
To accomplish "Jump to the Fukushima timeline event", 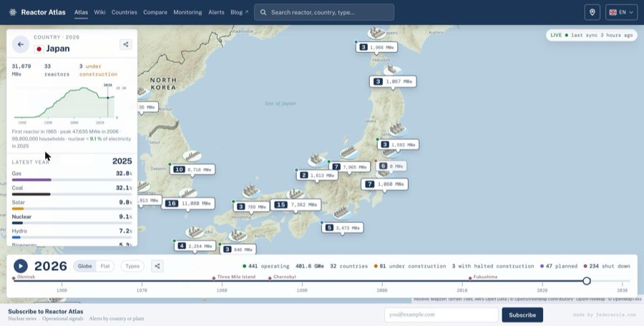I will coord(483,277).
